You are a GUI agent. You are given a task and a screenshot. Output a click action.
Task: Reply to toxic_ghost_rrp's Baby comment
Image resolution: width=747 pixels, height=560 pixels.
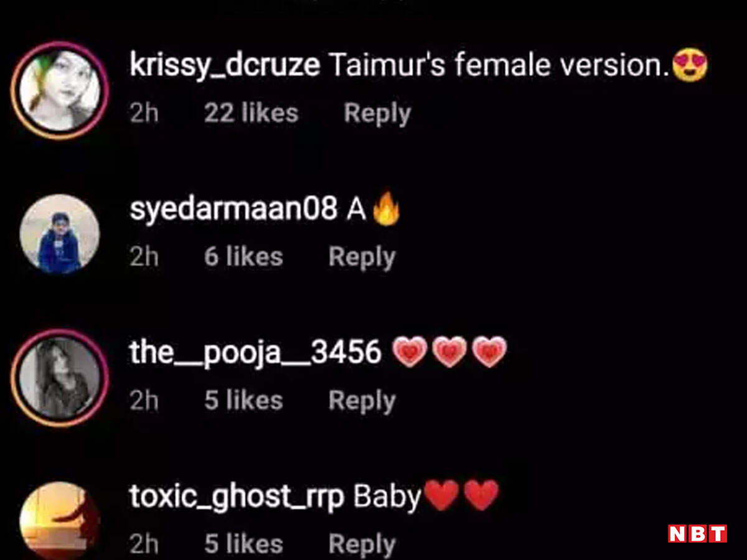362,544
